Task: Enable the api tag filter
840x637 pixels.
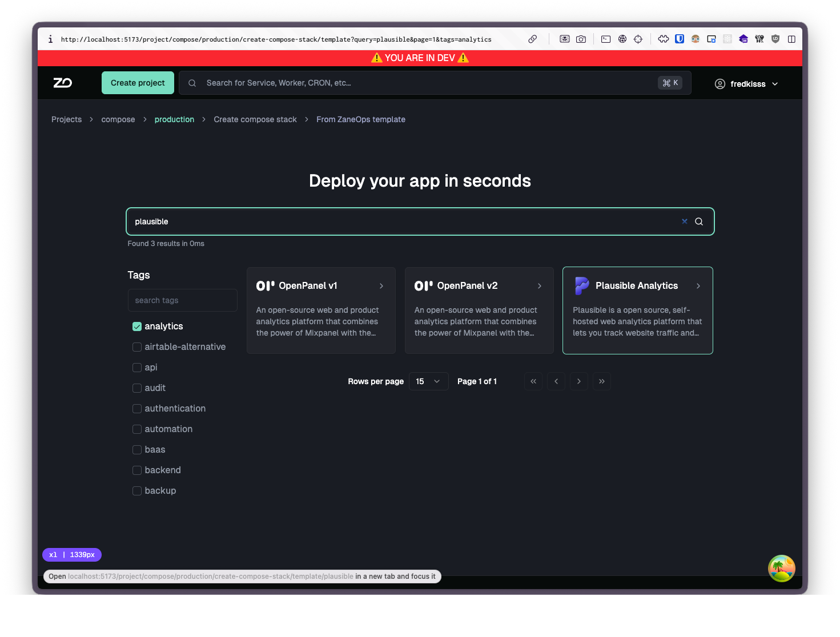Action: 137,368
